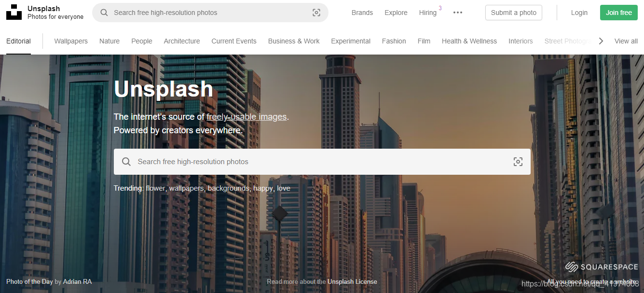
Task: Open the Hiring link
Action: click(428, 13)
